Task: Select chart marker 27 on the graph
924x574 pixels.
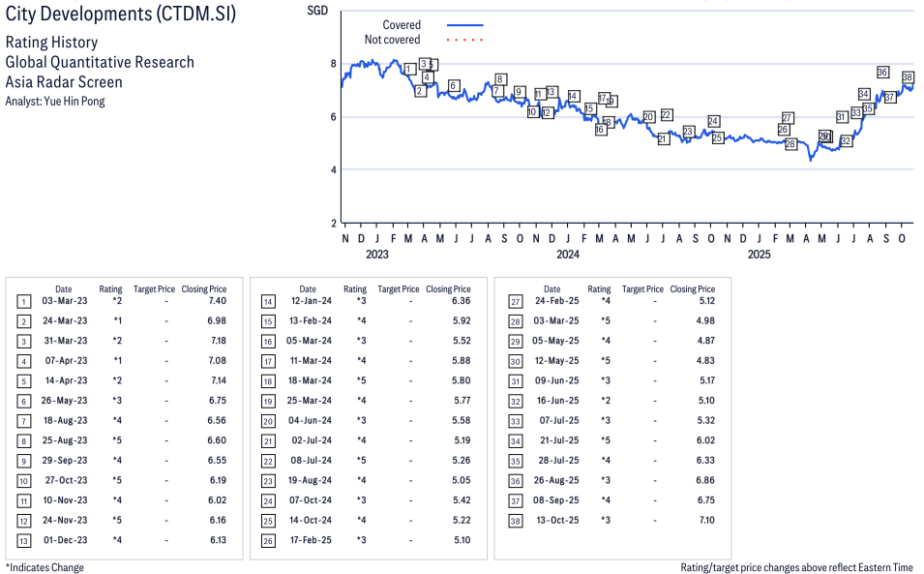Action: 788,117
